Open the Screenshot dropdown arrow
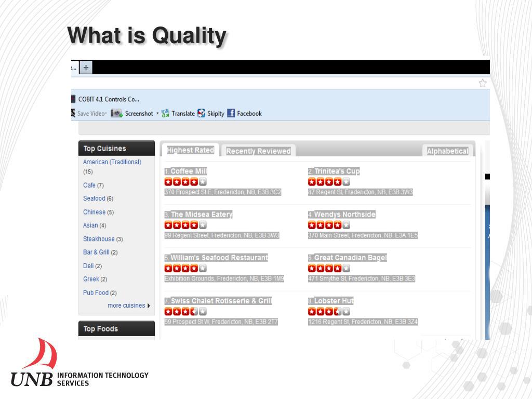Viewport: 532px width, 399px height. tap(157, 113)
